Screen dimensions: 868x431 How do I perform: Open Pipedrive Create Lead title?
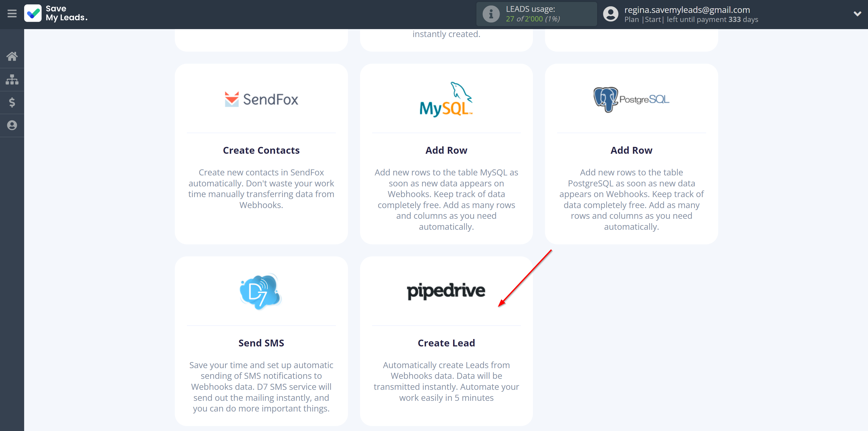(446, 343)
